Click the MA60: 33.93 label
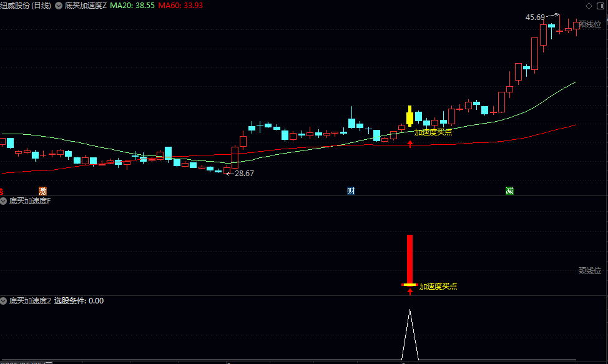This screenshot has height=364, width=608. 180,6
